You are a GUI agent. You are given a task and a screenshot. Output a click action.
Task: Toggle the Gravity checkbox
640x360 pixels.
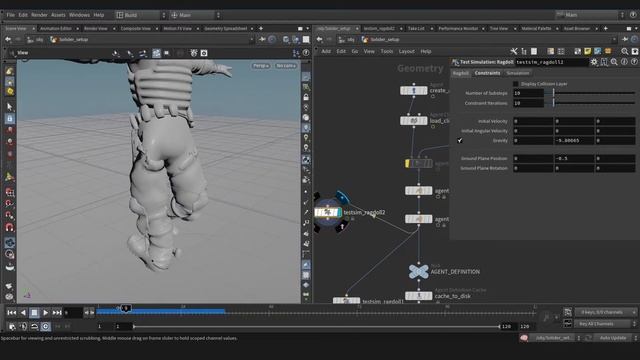(x=460, y=140)
